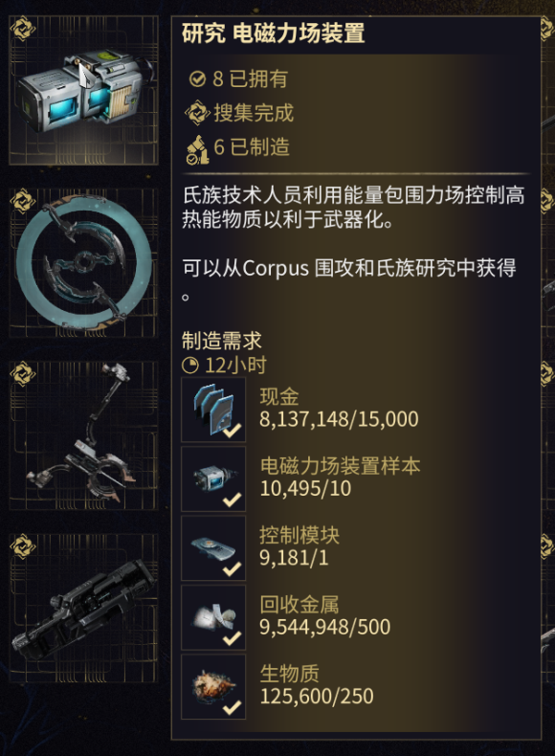Viewport: 555px width, 756px height.
Task: Click the 回收金属 salvage resource icon
Action: pos(213,617)
